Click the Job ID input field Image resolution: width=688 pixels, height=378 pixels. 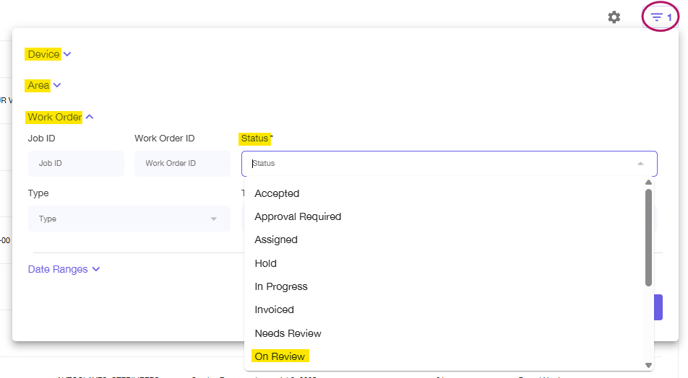(x=76, y=163)
